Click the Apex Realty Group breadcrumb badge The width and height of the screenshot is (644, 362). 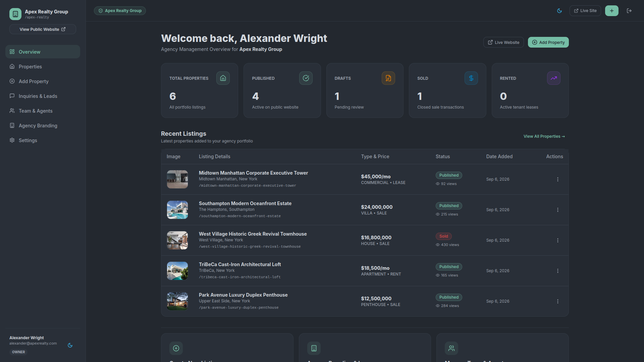point(120,11)
